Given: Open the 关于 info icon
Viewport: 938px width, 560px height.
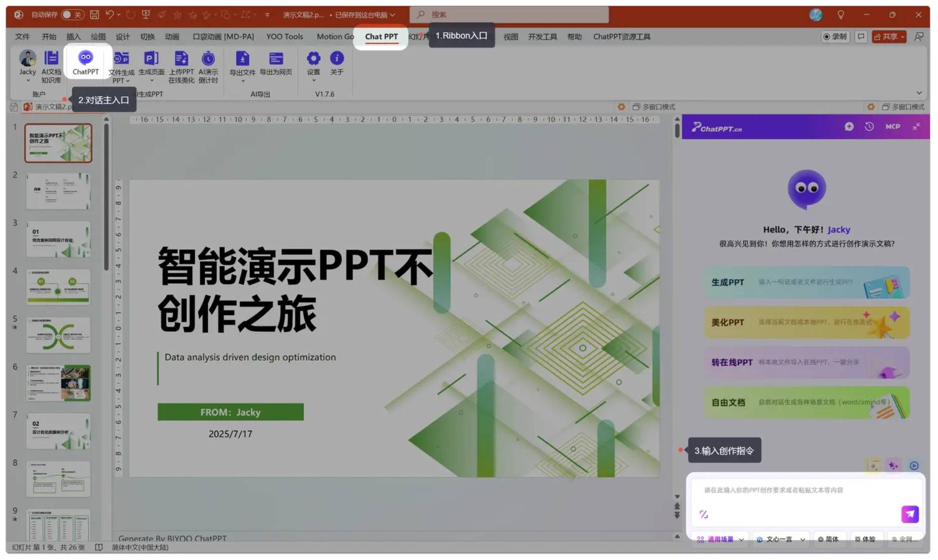Looking at the screenshot, I should click(x=337, y=63).
